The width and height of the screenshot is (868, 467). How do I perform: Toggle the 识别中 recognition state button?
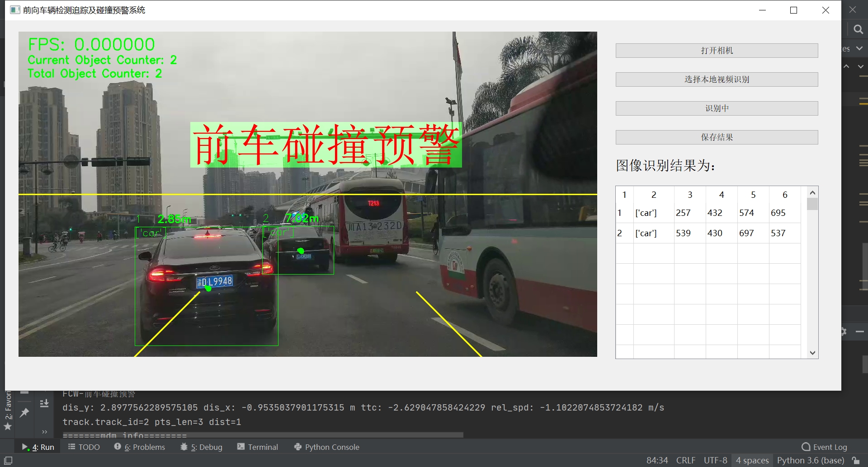click(716, 108)
